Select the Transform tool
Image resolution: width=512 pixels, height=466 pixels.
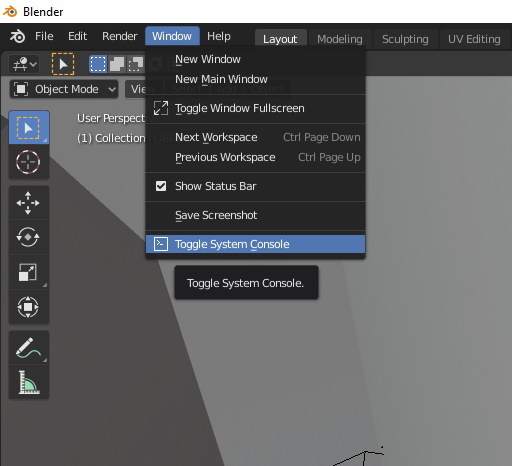[29, 307]
